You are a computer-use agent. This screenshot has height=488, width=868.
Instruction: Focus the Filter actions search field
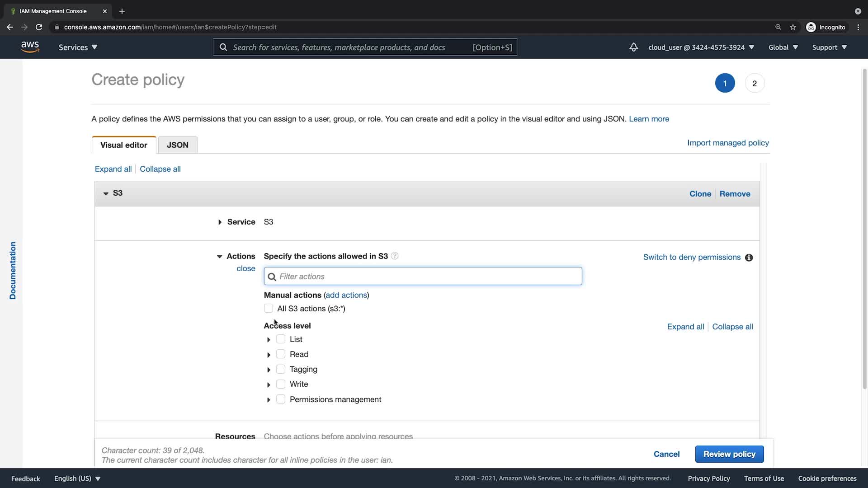[x=423, y=277]
